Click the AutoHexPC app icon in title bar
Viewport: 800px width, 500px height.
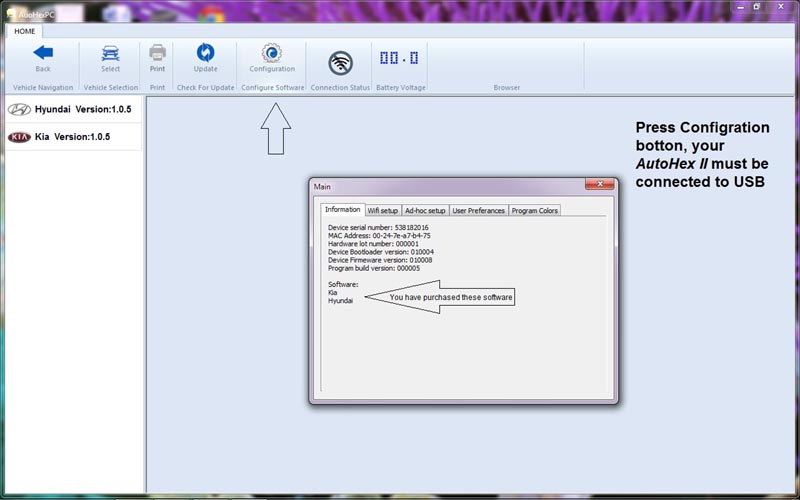point(10,13)
